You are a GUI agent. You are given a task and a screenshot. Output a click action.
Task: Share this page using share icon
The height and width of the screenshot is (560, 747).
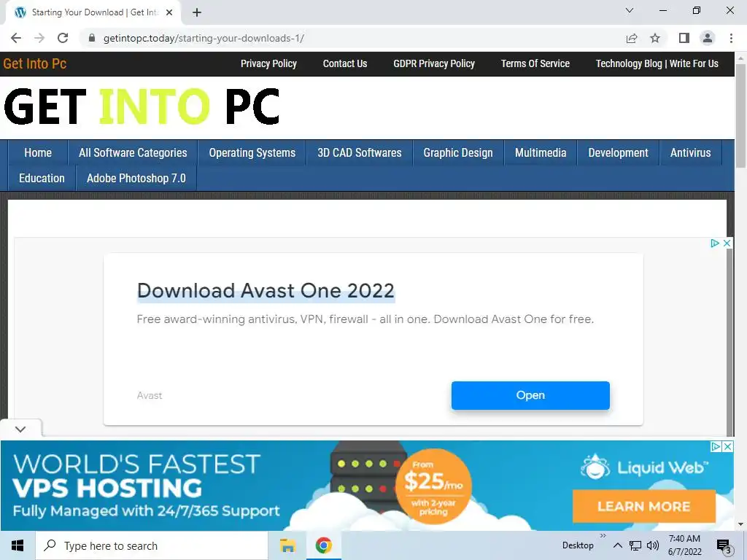632,38
